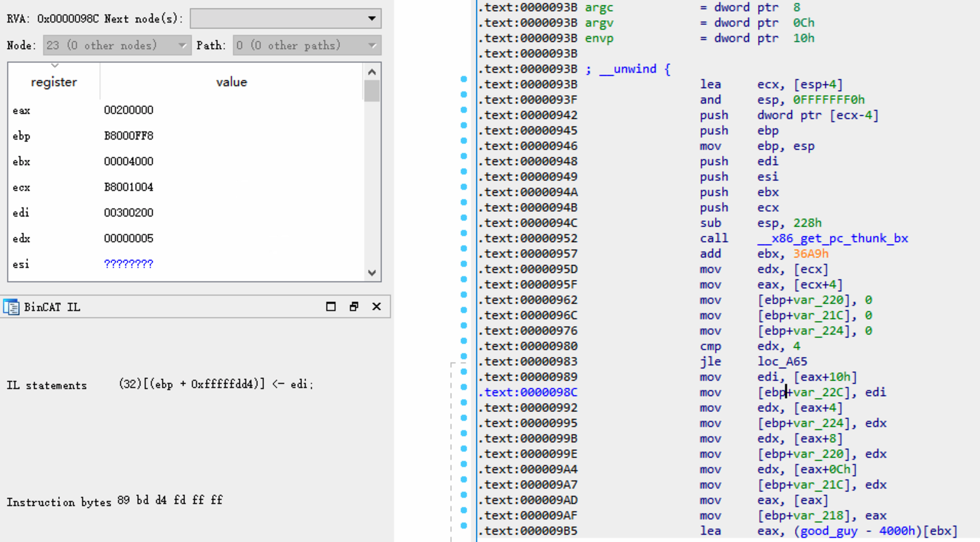Click the __x86_get_pc_thunk_bx call target
The image size is (980, 542).
[x=833, y=238]
